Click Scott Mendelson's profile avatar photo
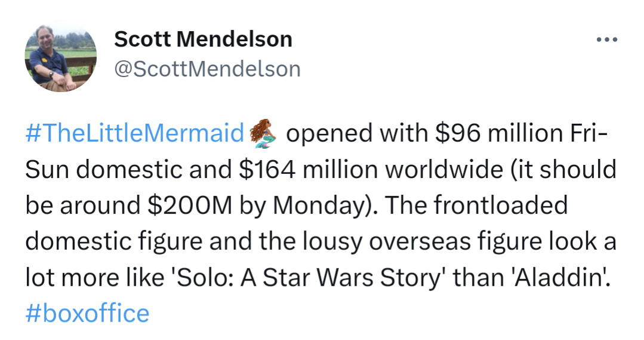The height and width of the screenshot is (340, 644). [61, 57]
